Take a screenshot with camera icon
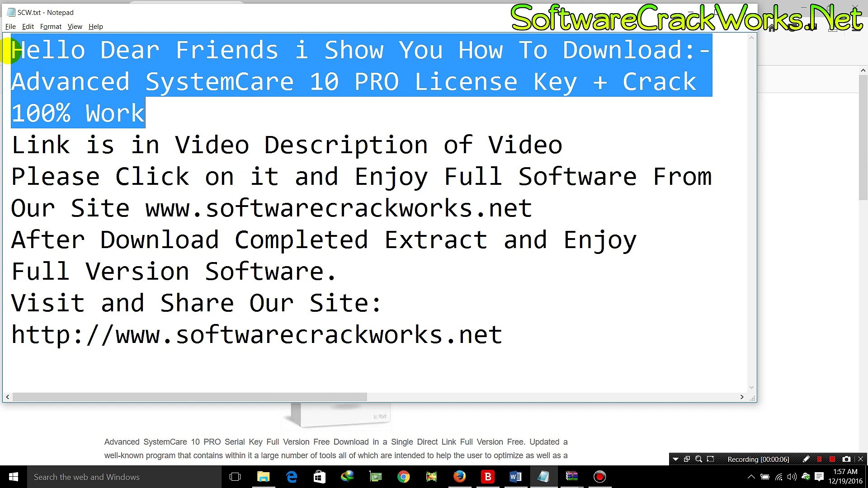Image resolution: width=868 pixels, height=488 pixels. coord(846,459)
